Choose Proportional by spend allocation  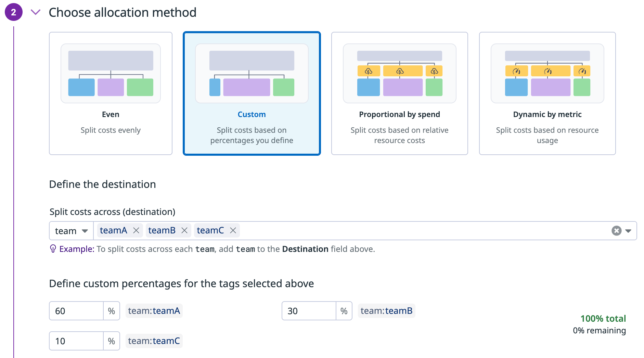pos(399,114)
